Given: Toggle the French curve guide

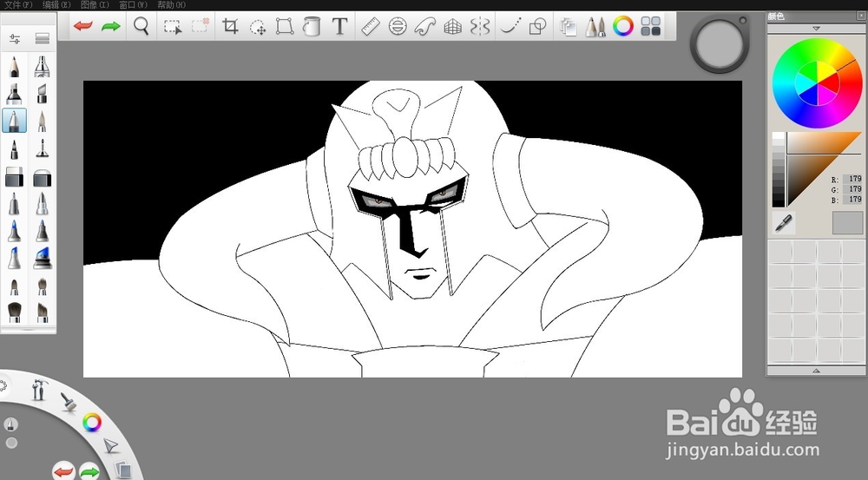Looking at the screenshot, I should click(x=425, y=26).
